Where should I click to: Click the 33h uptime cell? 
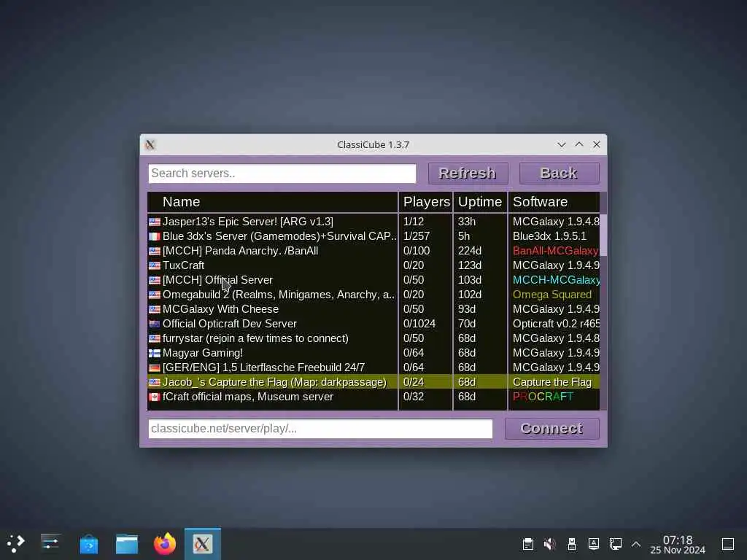[x=467, y=222]
